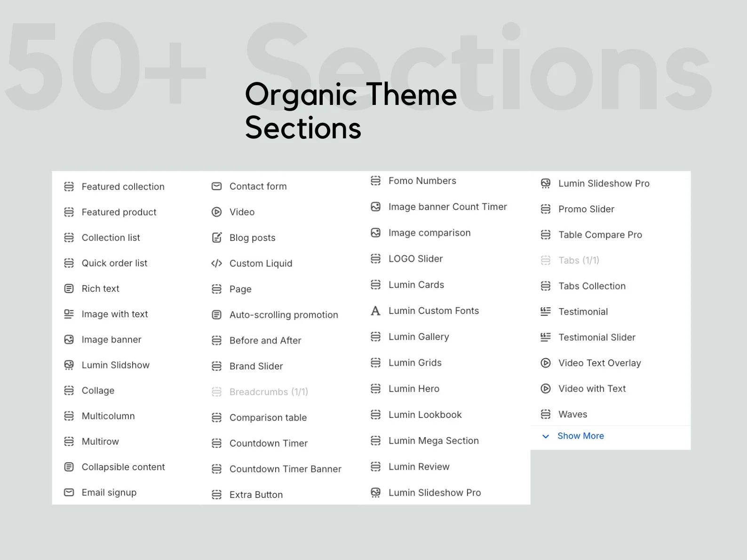
Task: Select the Tabs Collection section
Action: pyautogui.click(x=592, y=286)
